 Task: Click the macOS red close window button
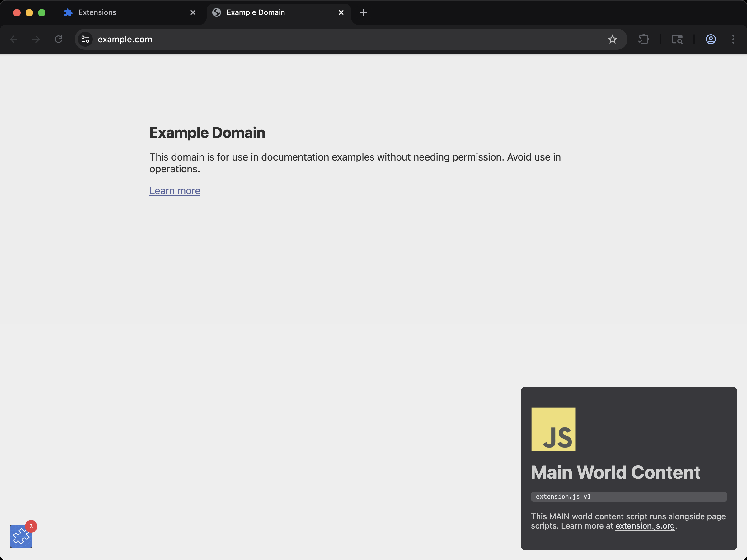pos(17,12)
